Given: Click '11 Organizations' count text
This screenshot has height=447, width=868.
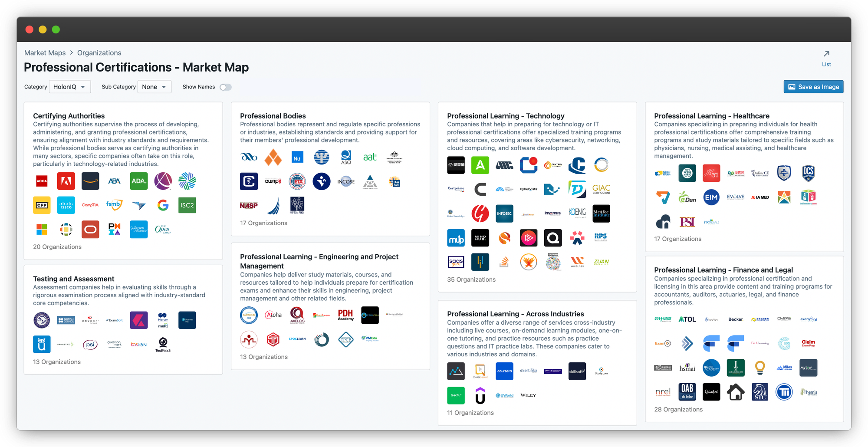Looking at the screenshot, I should (470, 413).
